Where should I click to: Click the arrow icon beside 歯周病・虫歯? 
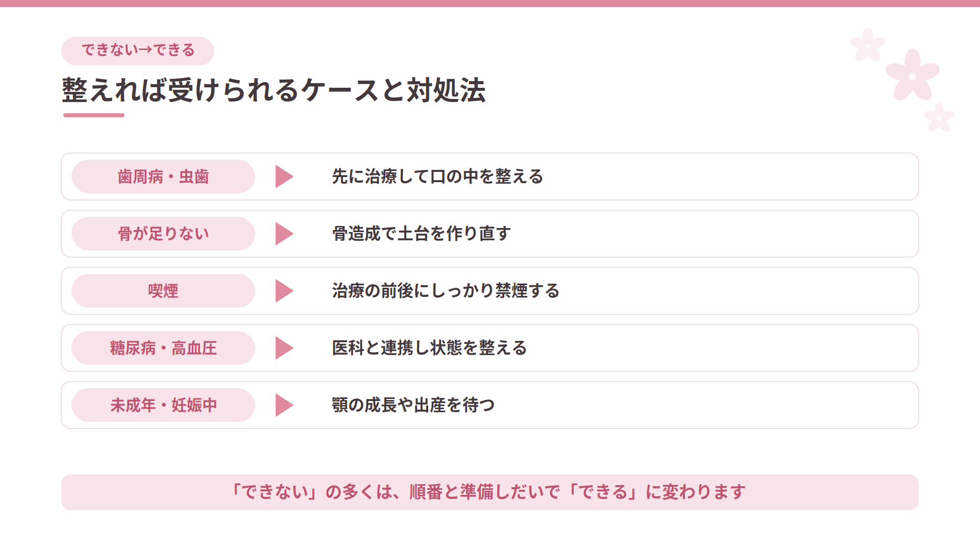[x=284, y=177]
